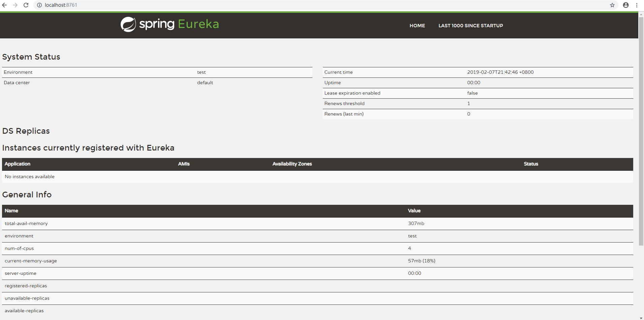Select the Lease expiration enabled row
The width and height of the screenshot is (644, 320).
tap(352, 93)
